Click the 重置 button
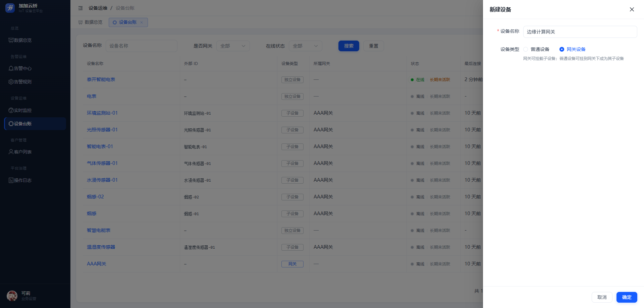Screen dimensions: 644x308 point(374,46)
